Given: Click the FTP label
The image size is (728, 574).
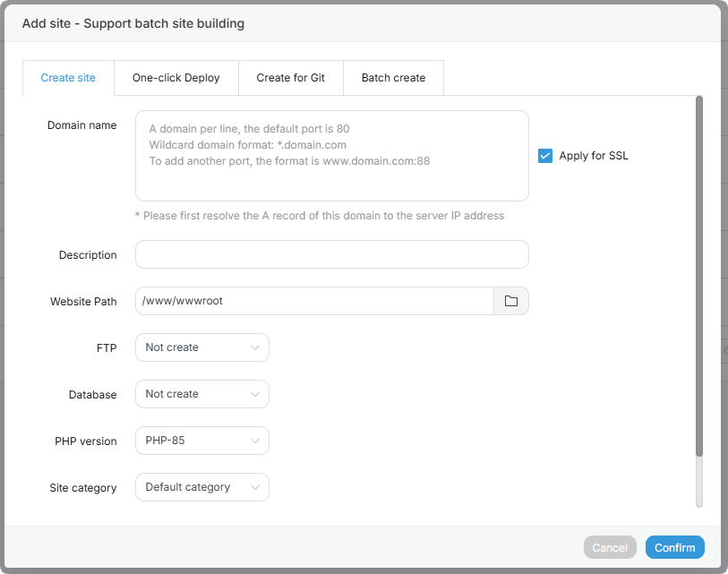Looking at the screenshot, I should coord(107,347).
